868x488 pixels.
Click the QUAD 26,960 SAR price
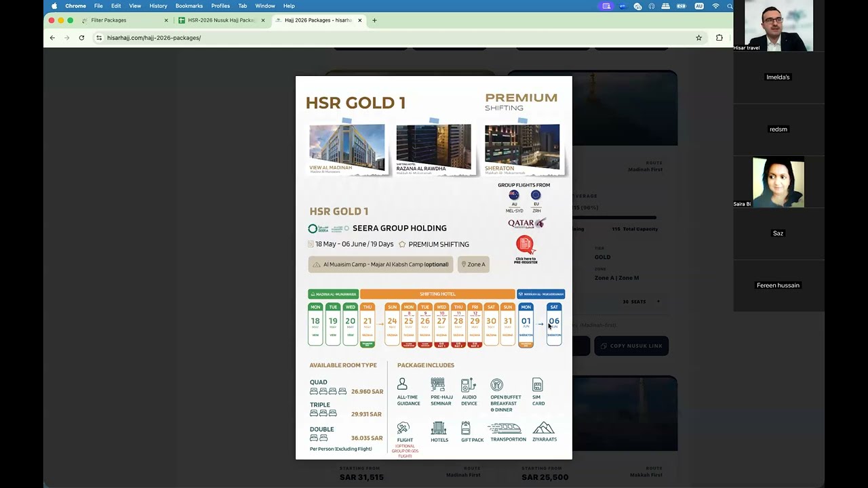tap(367, 392)
